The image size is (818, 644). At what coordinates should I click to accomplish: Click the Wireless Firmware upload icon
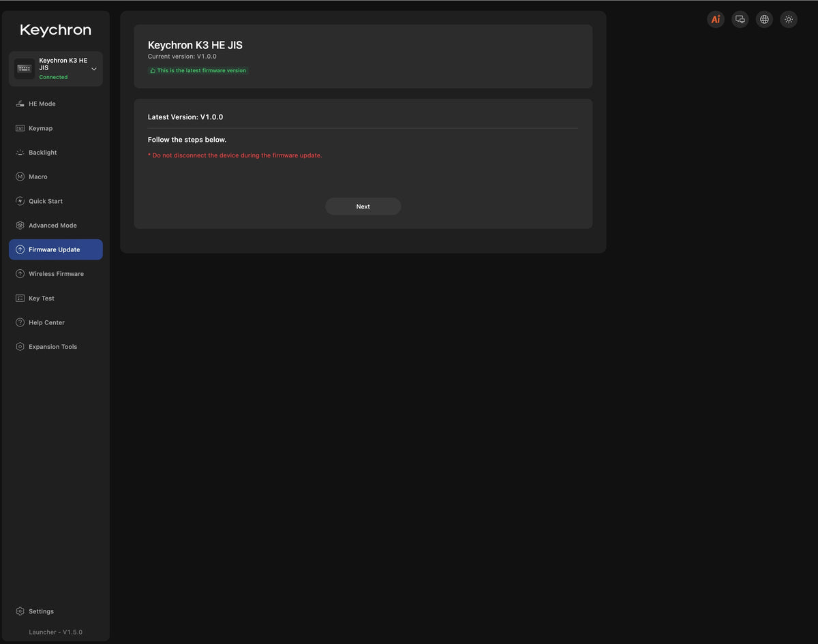(20, 274)
